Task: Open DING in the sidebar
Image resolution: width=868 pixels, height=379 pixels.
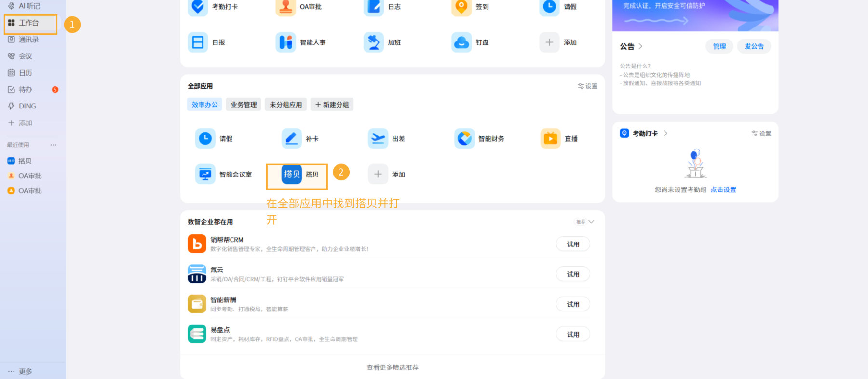Action: point(22,106)
